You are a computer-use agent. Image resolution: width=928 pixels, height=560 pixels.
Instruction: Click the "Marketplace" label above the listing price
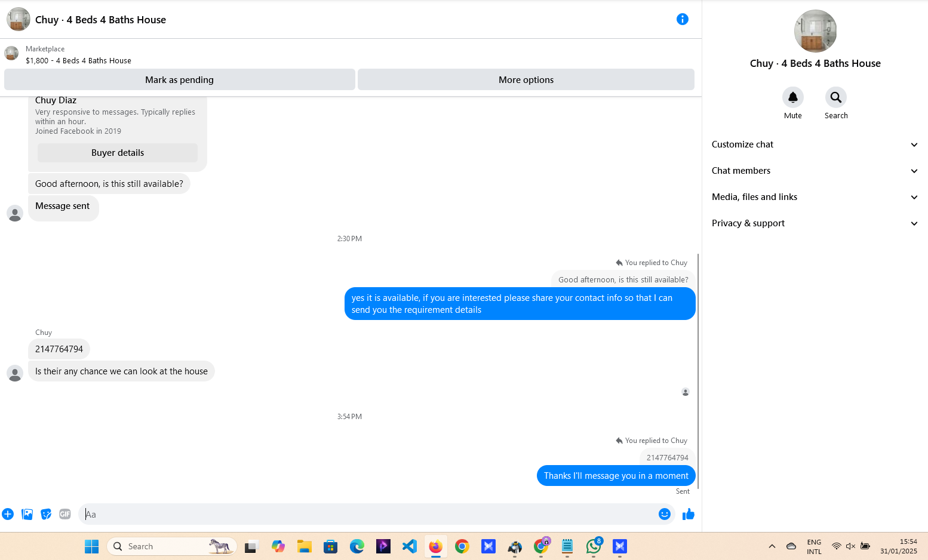click(x=45, y=49)
